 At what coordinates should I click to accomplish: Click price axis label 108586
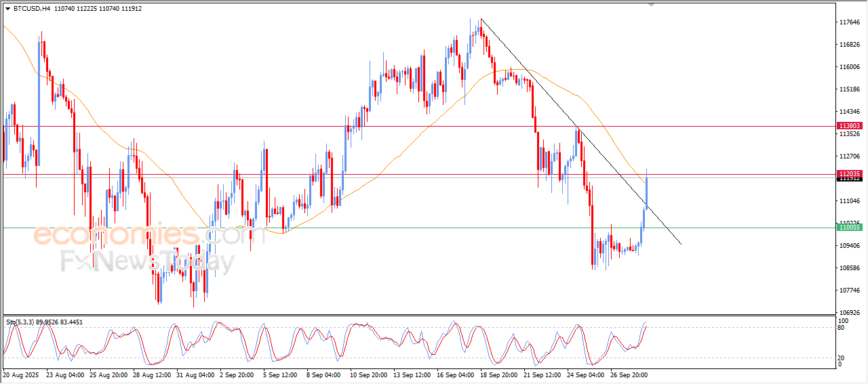point(850,268)
